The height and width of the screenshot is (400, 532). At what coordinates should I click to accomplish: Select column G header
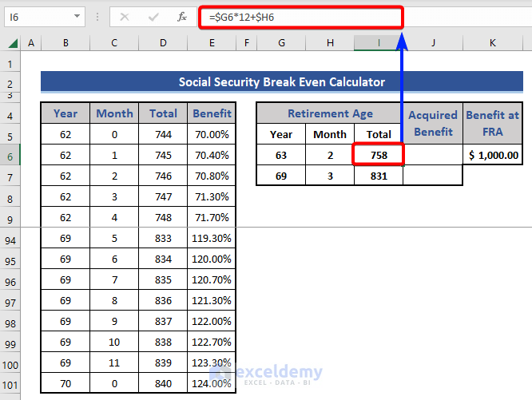281,43
